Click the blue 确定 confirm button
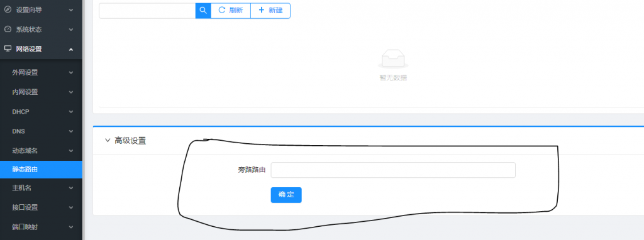This screenshot has height=240, width=644. coord(286,195)
